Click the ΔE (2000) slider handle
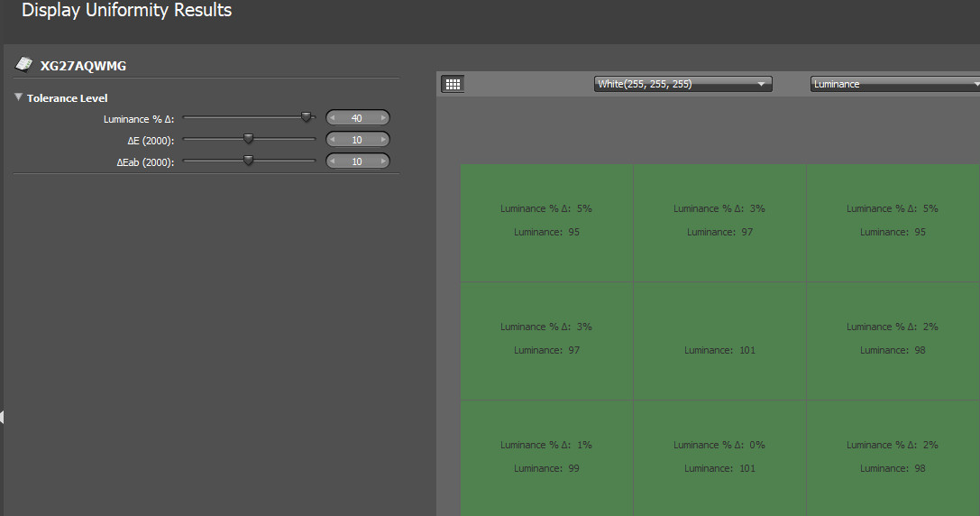The height and width of the screenshot is (516, 980). tap(249, 139)
